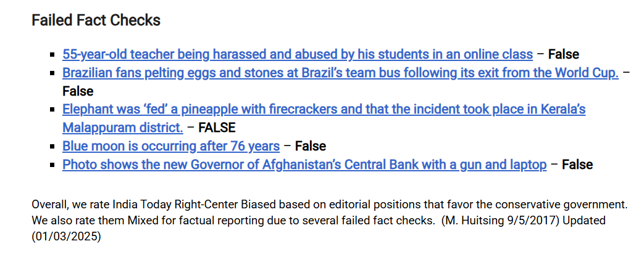
Task: Click the False rating after gun and laptop
Action: [x=577, y=165]
